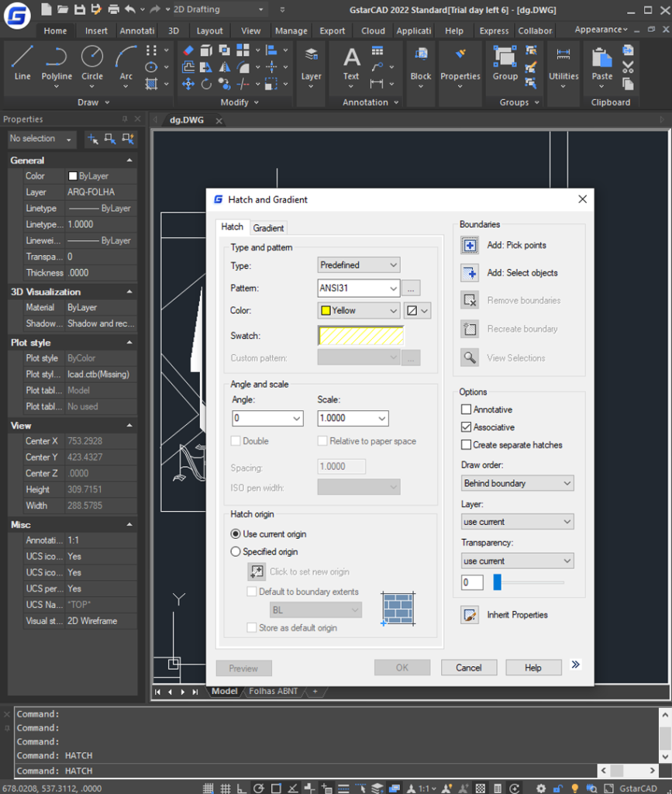672x794 pixels.
Task: Click the transparency value field
Action: point(471,582)
